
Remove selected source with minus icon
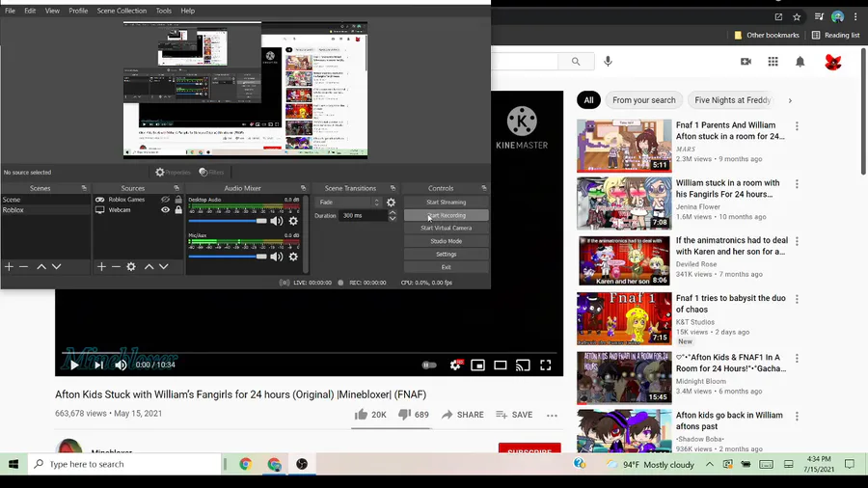tap(116, 267)
